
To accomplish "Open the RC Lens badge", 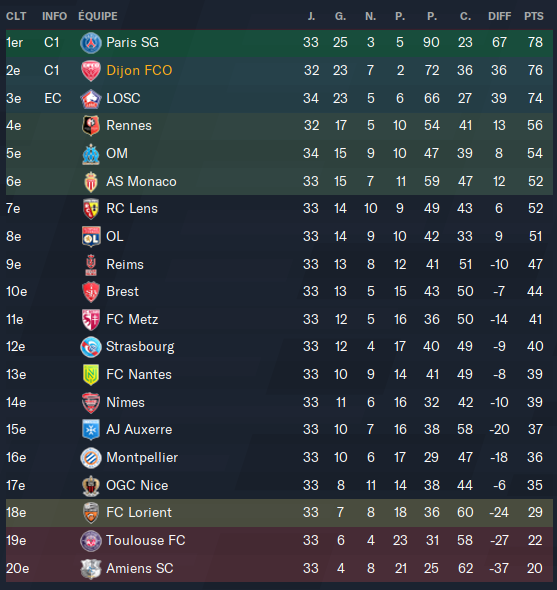I will tap(91, 209).
